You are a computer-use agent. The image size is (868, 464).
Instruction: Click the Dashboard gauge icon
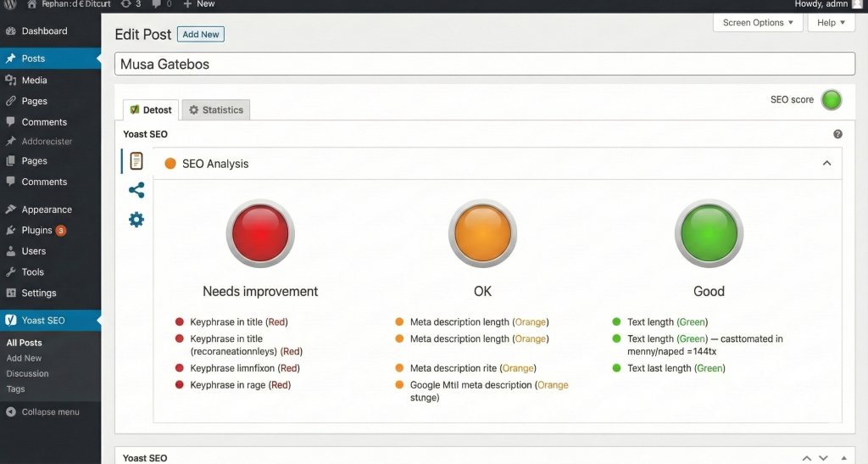10,31
